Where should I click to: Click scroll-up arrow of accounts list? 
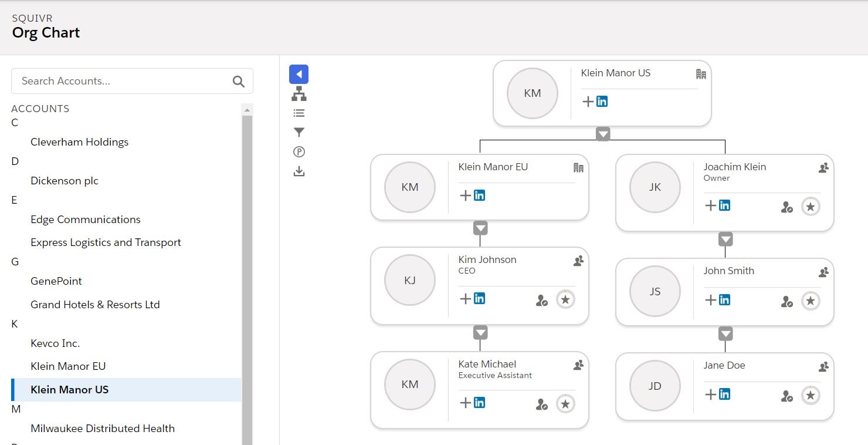(x=247, y=110)
